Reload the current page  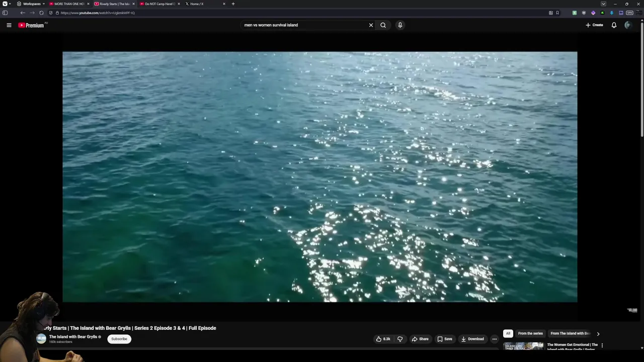pos(41,13)
